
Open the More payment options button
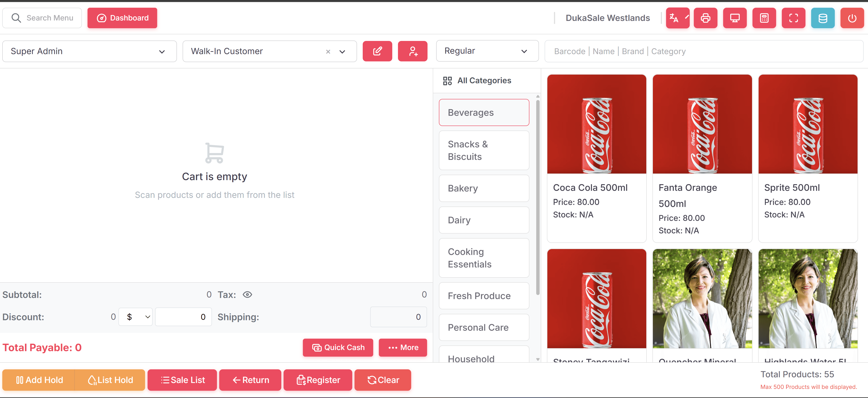click(403, 348)
